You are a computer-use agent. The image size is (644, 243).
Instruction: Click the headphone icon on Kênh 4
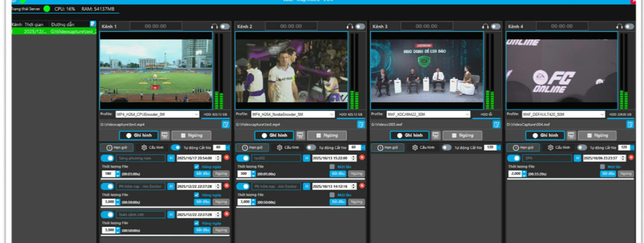click(619, 27)
